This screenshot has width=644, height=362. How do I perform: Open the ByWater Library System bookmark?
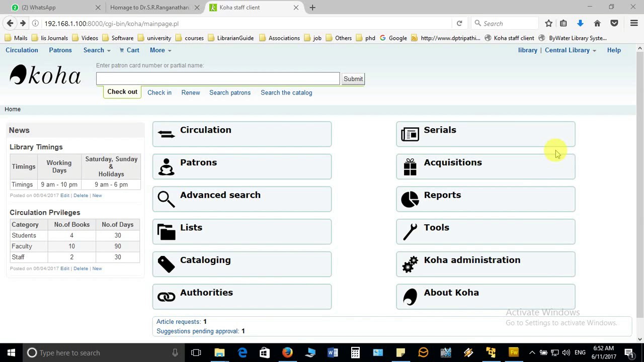[573, 38]
